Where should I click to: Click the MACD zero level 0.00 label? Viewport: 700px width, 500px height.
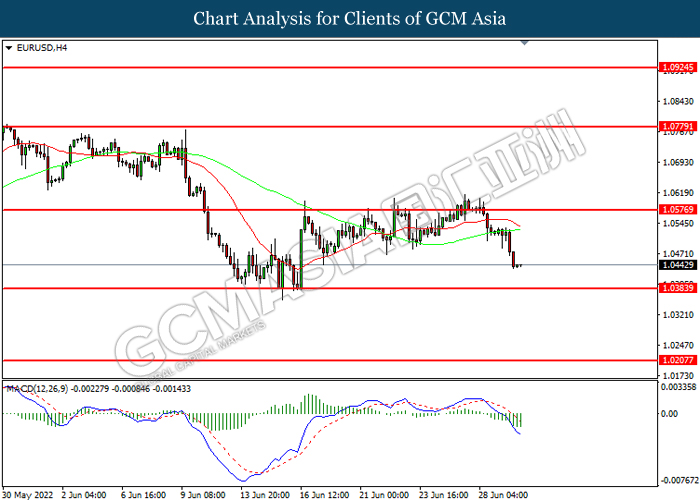669,414
